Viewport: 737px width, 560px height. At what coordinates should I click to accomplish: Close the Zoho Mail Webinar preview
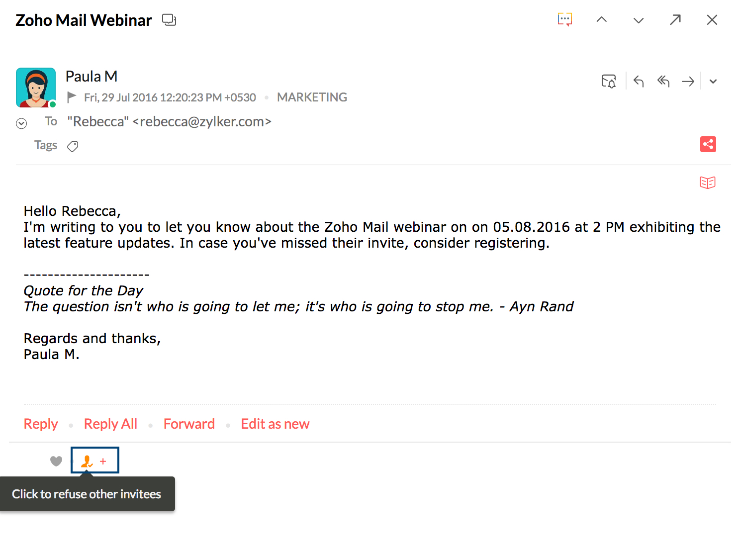tap(712, 19)
